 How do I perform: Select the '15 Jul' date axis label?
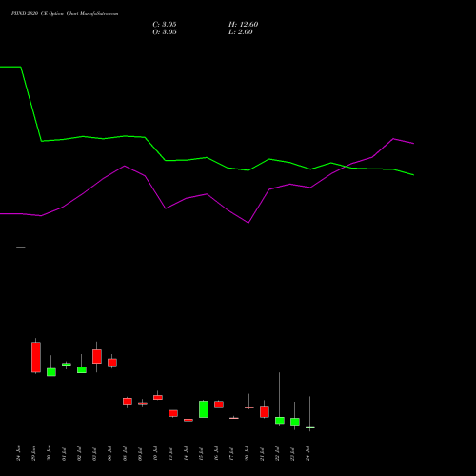tap(201, 454)
